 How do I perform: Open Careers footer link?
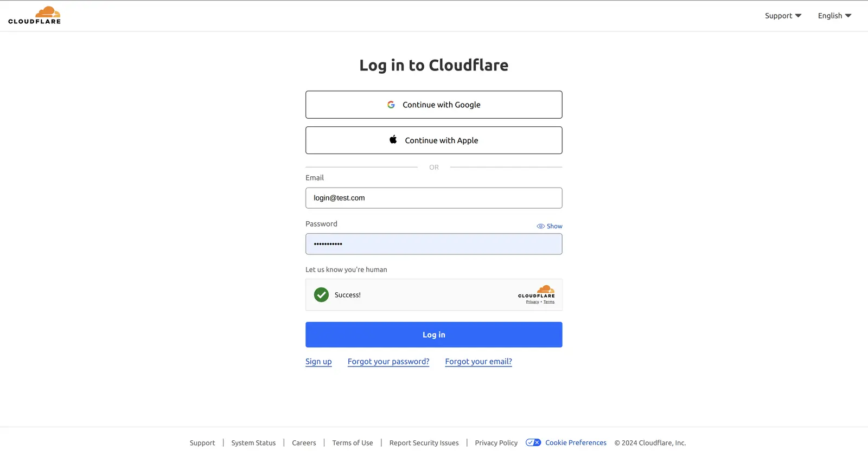[x=304, y=443]
